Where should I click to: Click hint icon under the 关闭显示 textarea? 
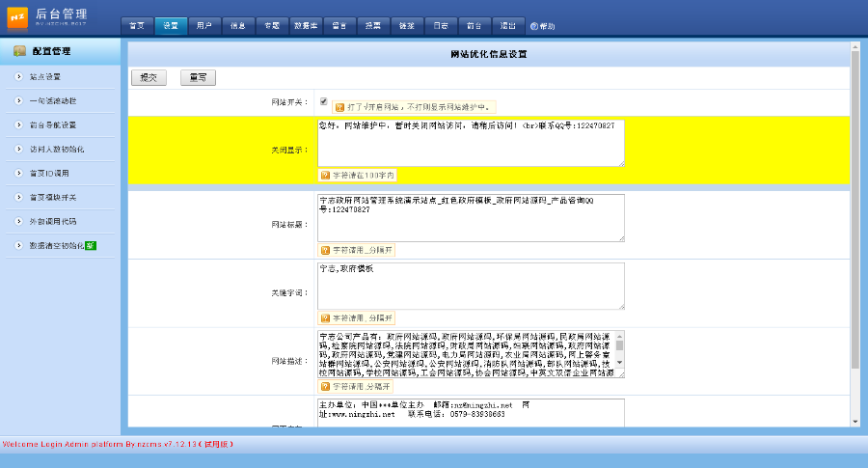point(326,175)
